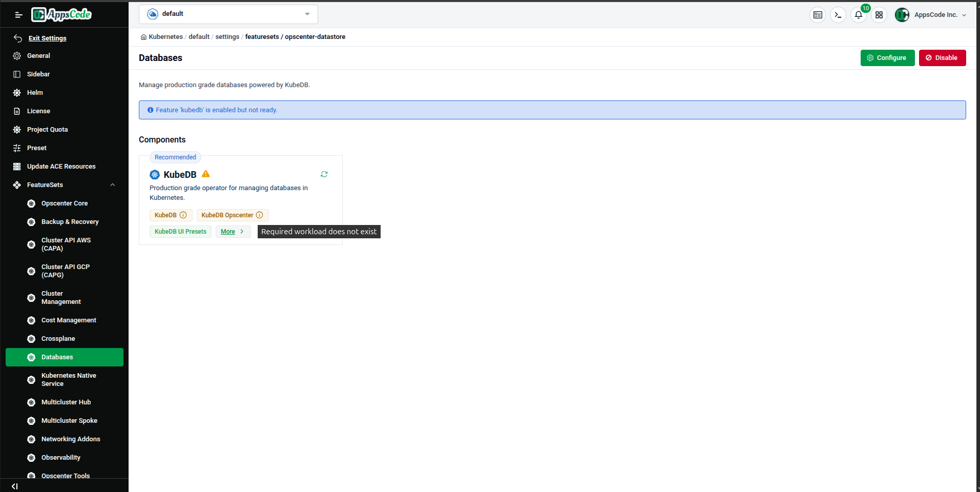Viewport: 980px width, 492px height.
Task: Open notifications bell showing 10 alerts
Action: [x=859, y=15]
